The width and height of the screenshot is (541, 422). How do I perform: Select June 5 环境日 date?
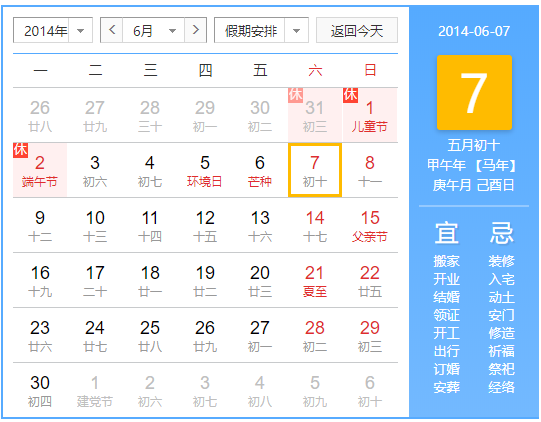point(205,170)
